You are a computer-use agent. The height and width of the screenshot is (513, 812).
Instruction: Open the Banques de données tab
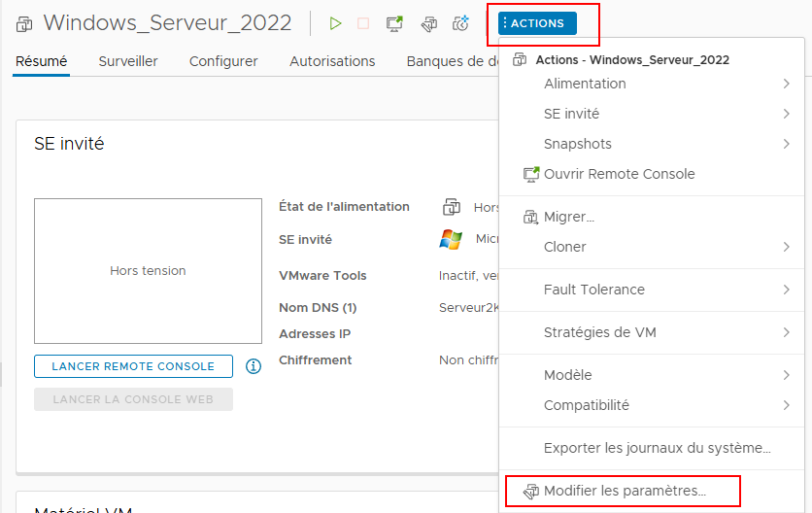point(452,61)
